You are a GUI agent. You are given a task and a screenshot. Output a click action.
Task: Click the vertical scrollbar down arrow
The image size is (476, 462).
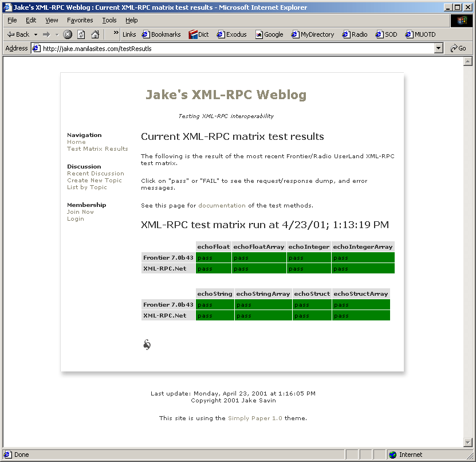coord(467,443)
